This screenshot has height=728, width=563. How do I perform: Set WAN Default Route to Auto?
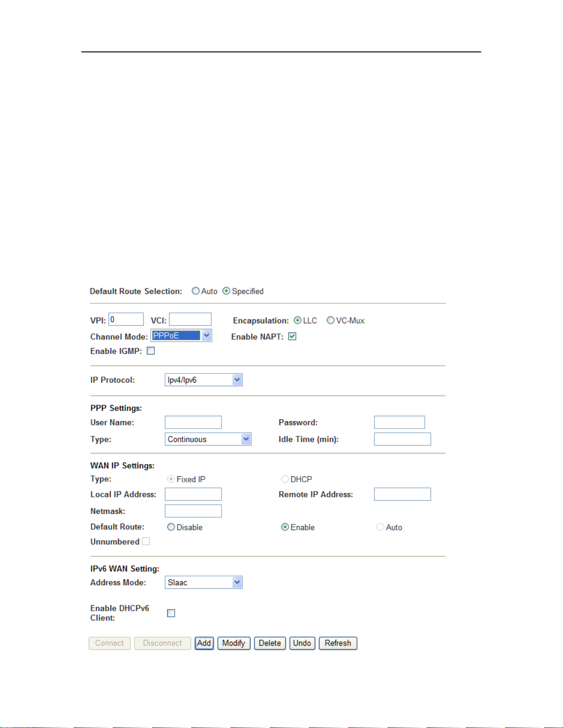pyautogui.click(x=380, y=527)
